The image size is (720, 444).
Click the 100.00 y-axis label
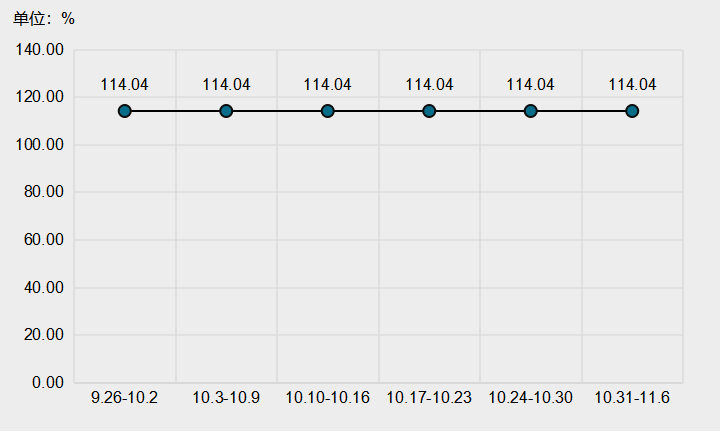(42, 145)
